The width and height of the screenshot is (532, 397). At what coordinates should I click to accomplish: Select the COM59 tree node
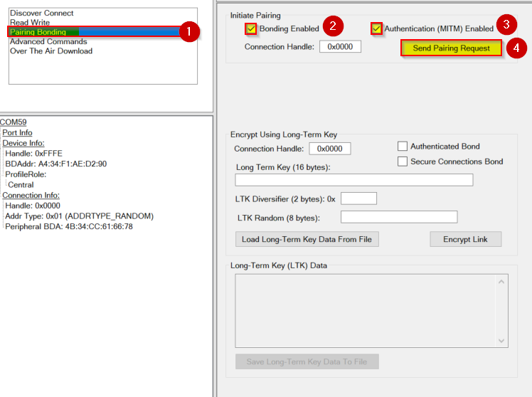(14, 122)
